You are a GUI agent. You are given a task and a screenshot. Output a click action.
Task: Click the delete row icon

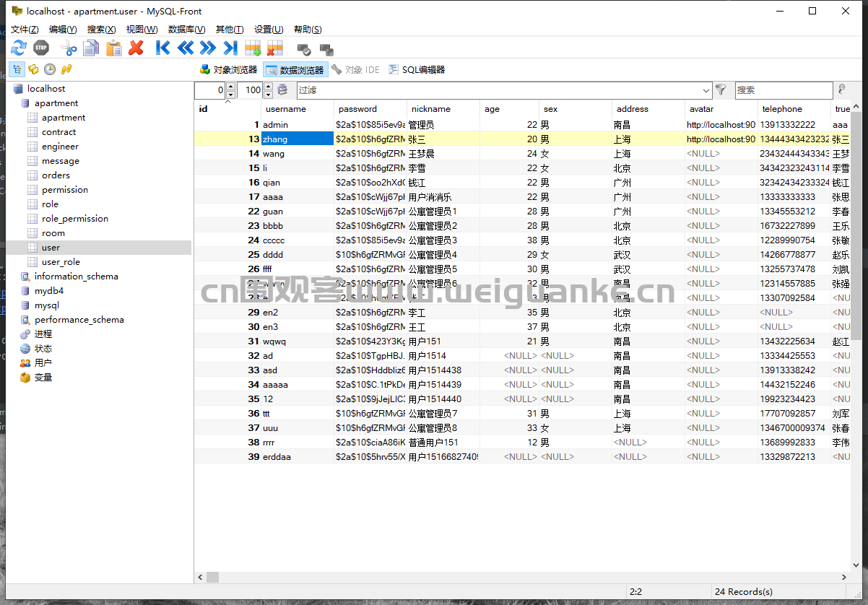point(275,48)
